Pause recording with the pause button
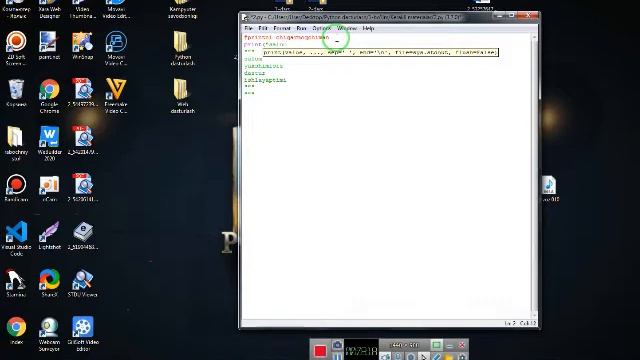The width and height of the screenshot is (640, 360). pyautogui.click(x=337, y=356)
